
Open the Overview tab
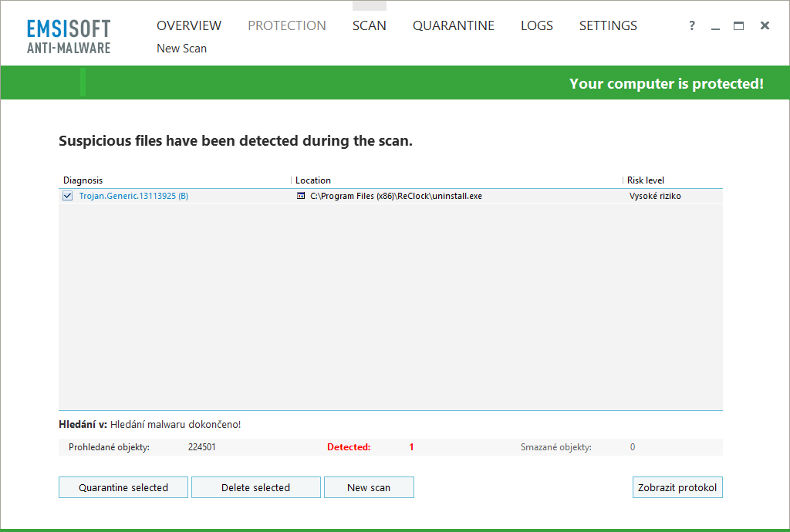click(189, 25)
